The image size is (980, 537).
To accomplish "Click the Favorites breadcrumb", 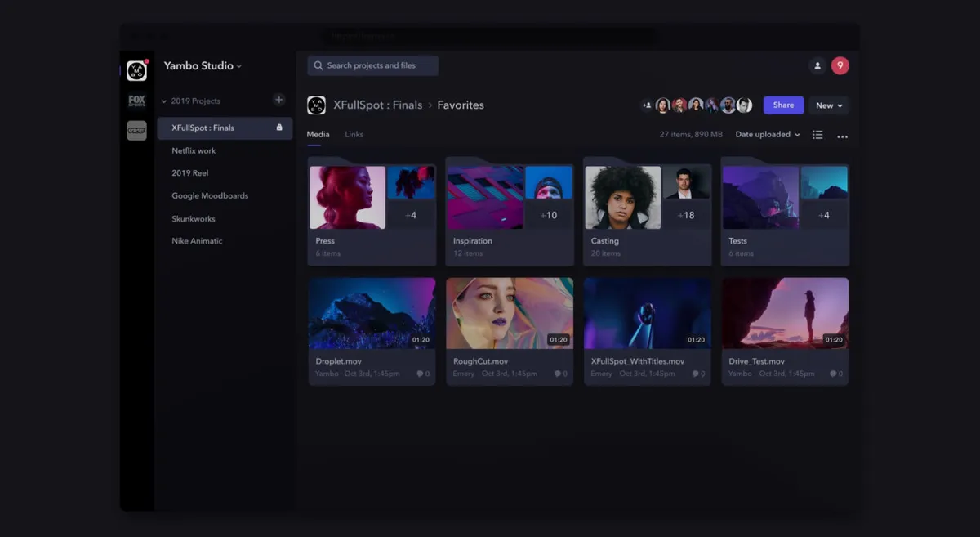I will (x=461, y=105).
